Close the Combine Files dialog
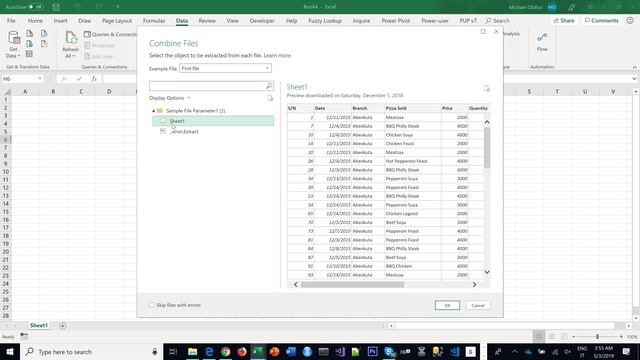The height and width of the screenshot is (360, 640). point(496,32)
